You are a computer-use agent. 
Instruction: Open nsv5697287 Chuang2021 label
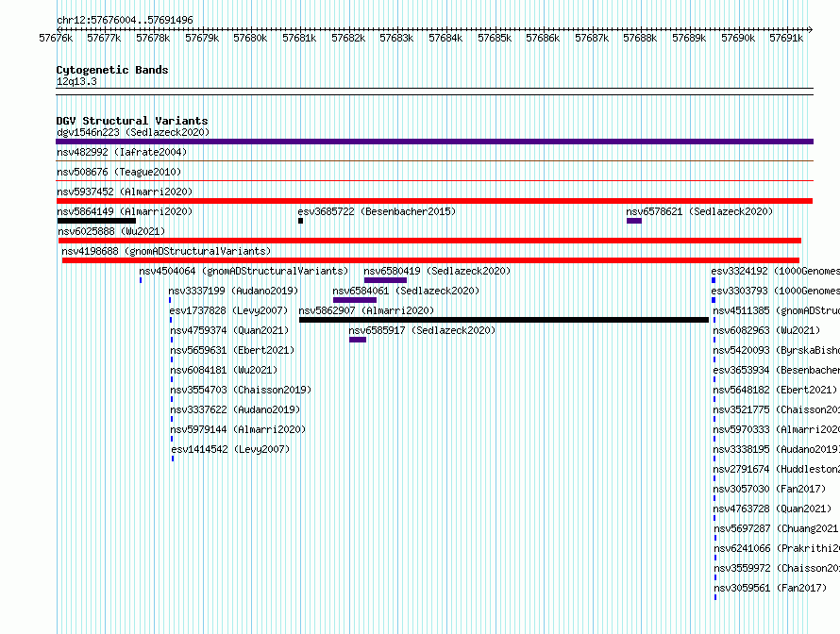pyautogui.click(x=777, y=528)
